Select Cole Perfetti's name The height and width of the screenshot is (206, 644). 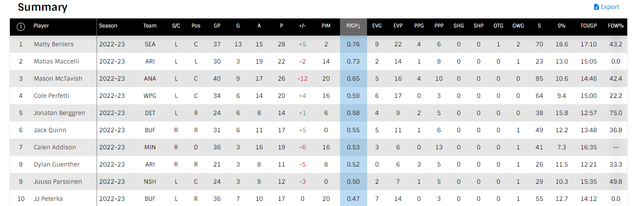click(x=51, y=96)
